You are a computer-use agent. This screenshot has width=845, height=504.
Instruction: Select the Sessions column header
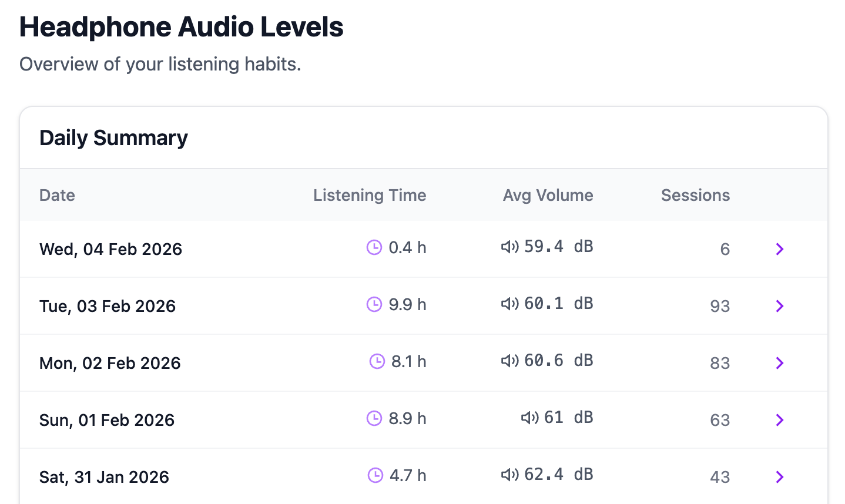coord(695,196)
